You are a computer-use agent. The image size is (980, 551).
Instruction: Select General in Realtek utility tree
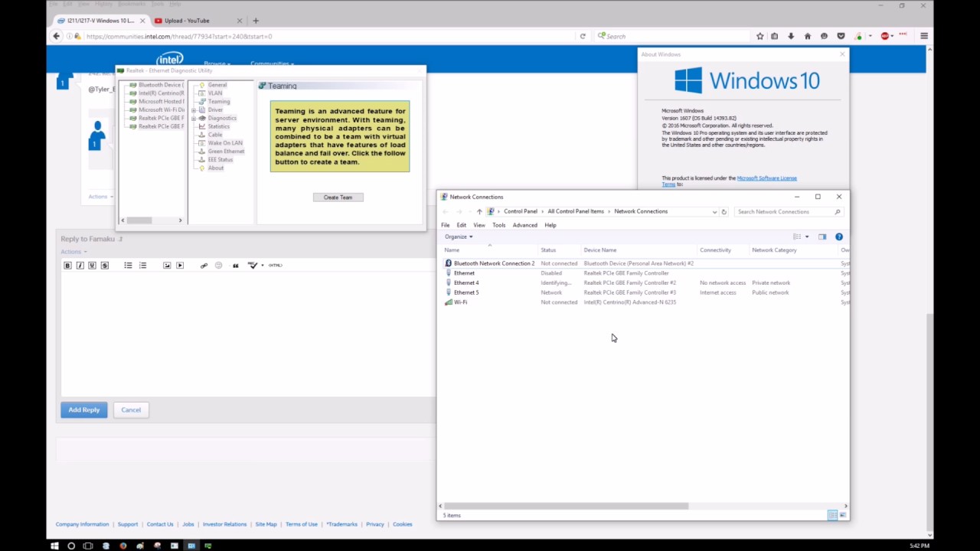coord(217,85)
